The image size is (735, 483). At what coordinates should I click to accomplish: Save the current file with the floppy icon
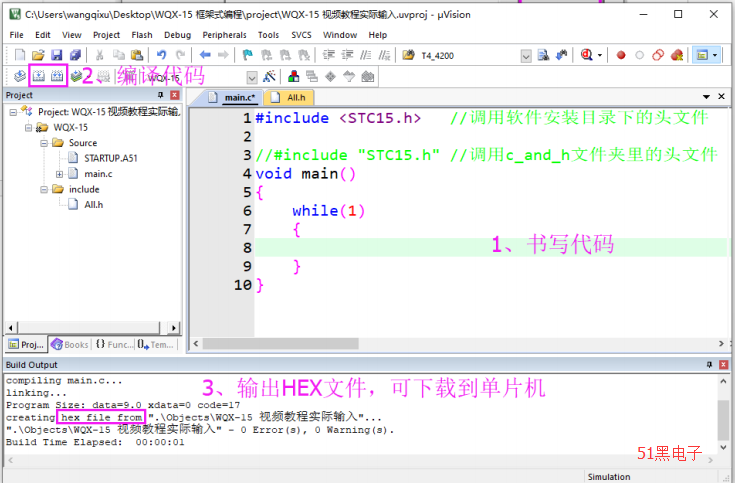(57, 55)
